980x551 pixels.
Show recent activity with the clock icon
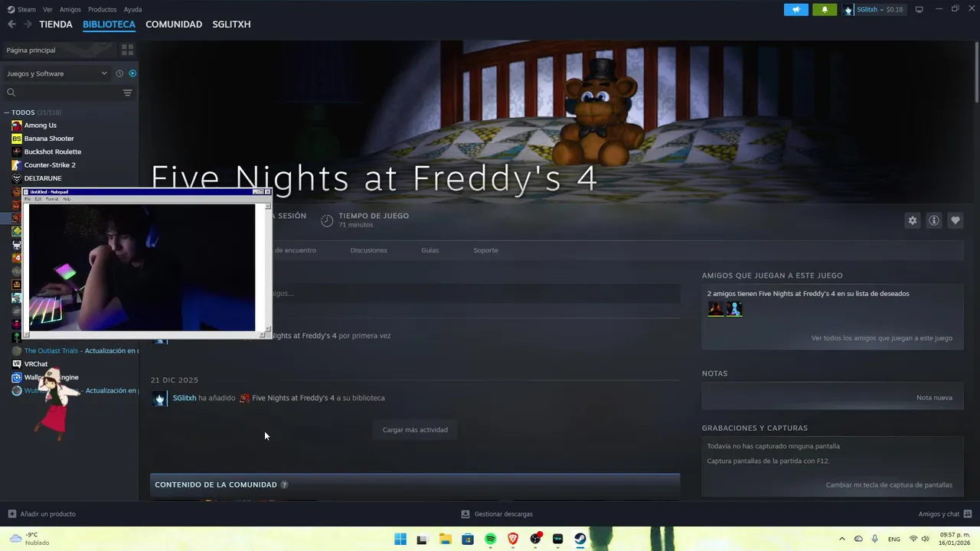(119, 73)
